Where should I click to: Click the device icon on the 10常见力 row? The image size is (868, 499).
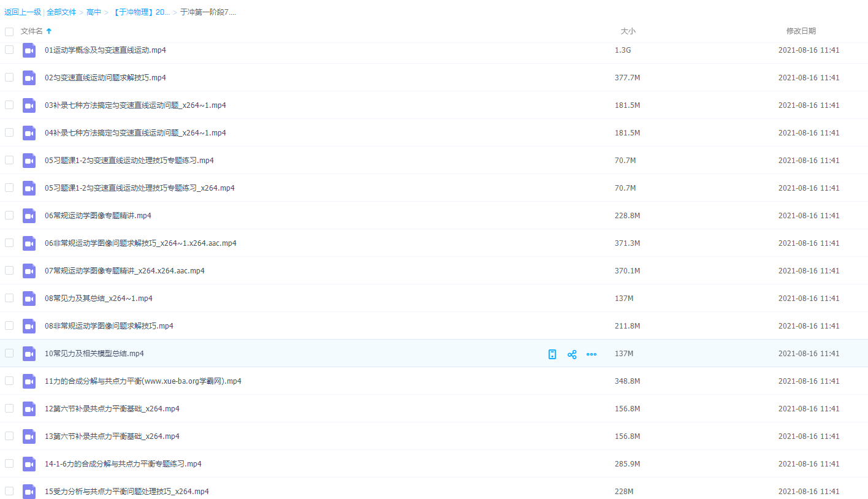[x=552, y=354]
